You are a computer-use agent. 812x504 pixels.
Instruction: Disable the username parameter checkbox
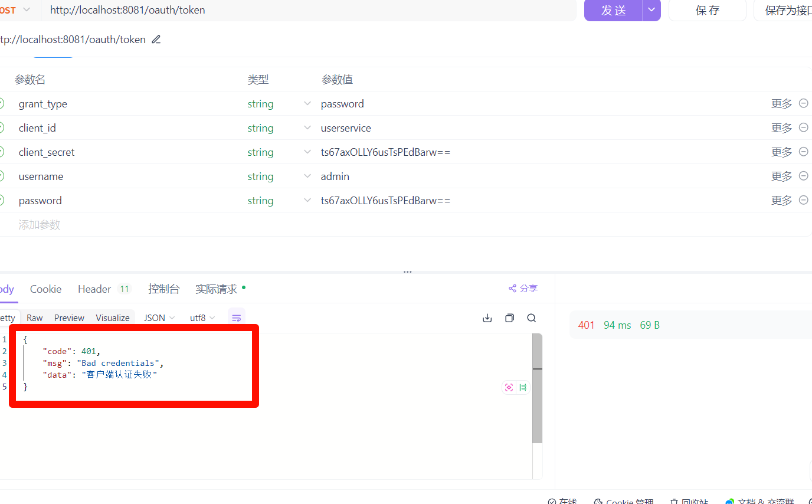(2, 176)
